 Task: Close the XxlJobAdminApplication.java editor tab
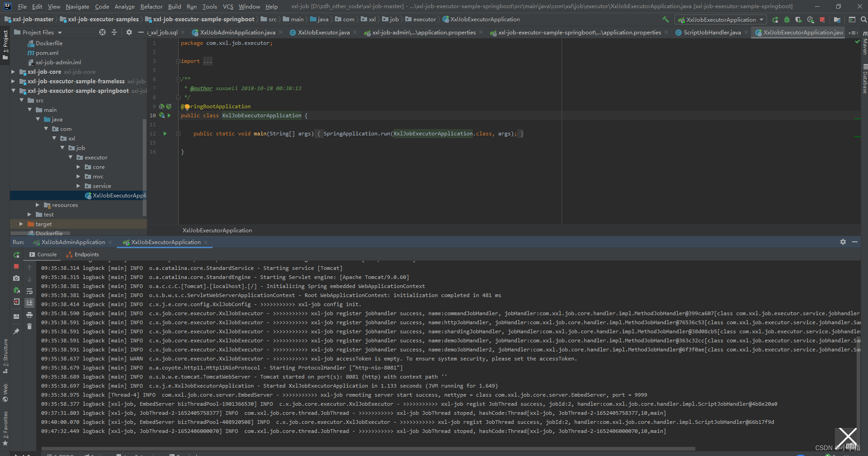tap(281, 33)
